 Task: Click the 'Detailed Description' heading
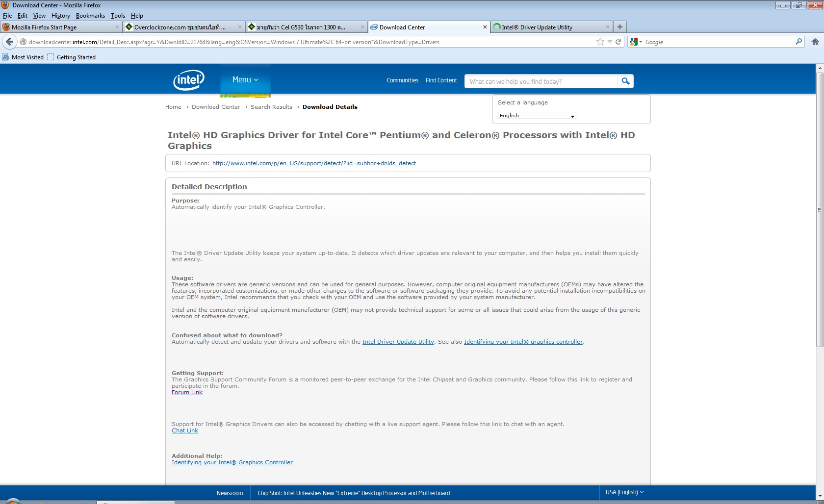point(209,187)
